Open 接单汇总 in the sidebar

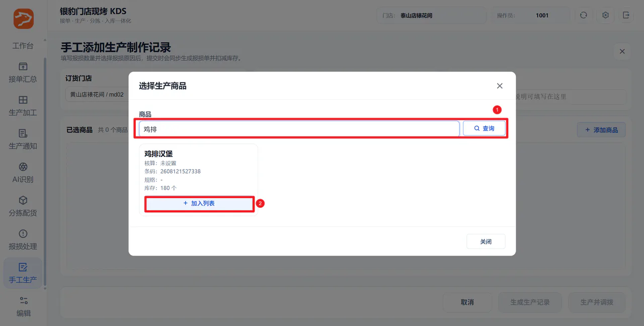[x=23, y=72]
